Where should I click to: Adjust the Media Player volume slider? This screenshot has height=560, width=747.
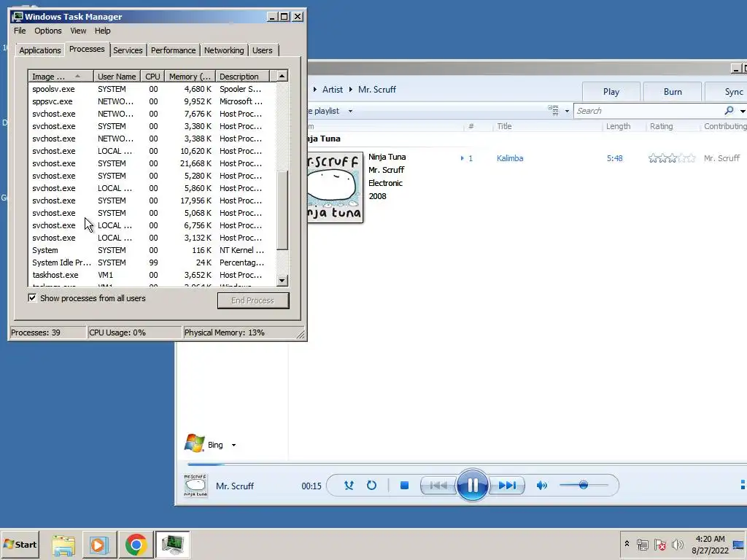pyautogui.click(x=584, y=485)
